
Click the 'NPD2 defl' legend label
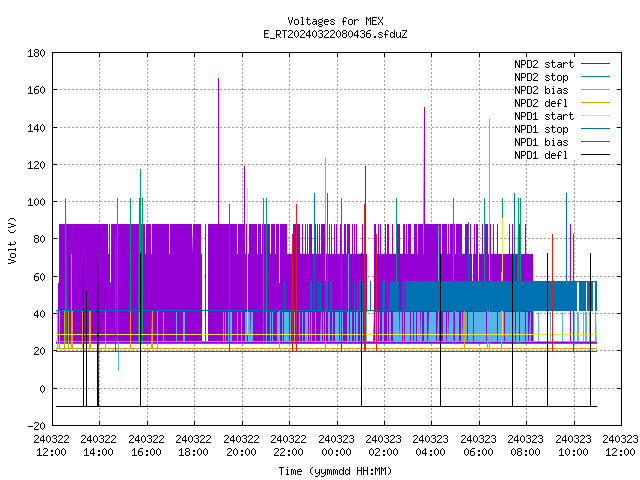[x=541, y=103]
